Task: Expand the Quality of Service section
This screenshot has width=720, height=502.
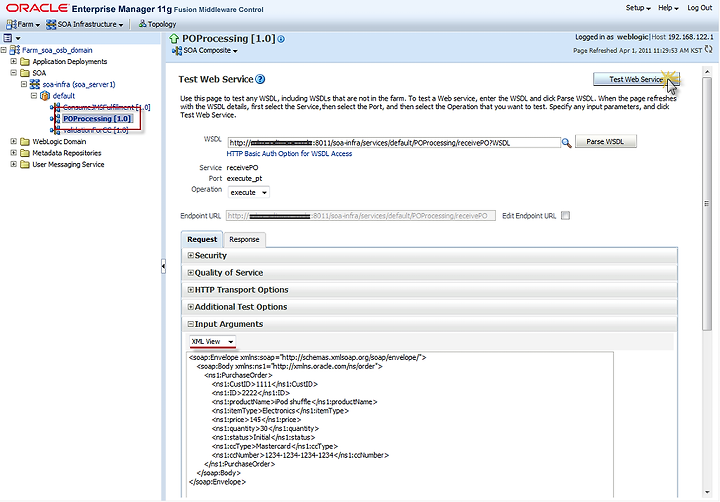Action: click(x=191, y=273)
